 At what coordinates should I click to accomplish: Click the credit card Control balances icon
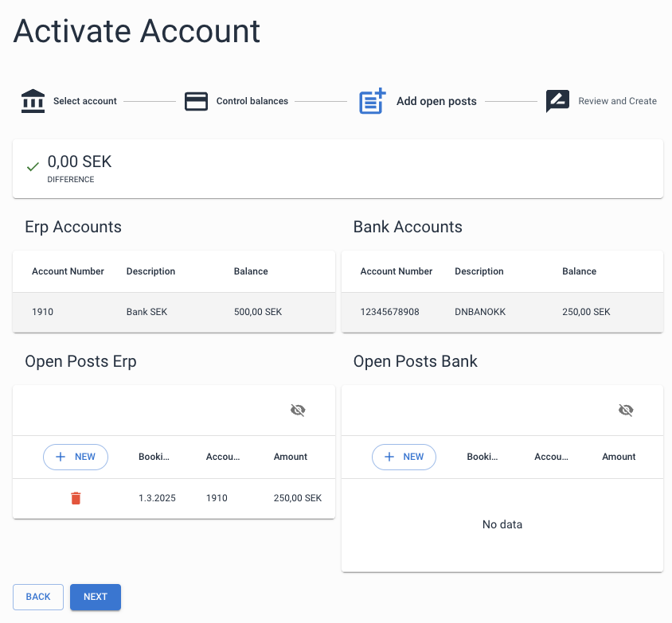pyautogui.click(x=196, y=101)
